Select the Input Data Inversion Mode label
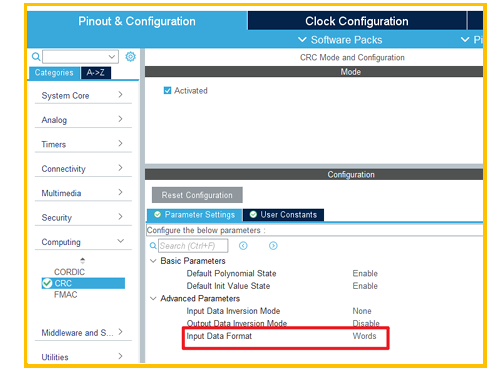This screenshot has width=498, height=375. coord(233,311)
